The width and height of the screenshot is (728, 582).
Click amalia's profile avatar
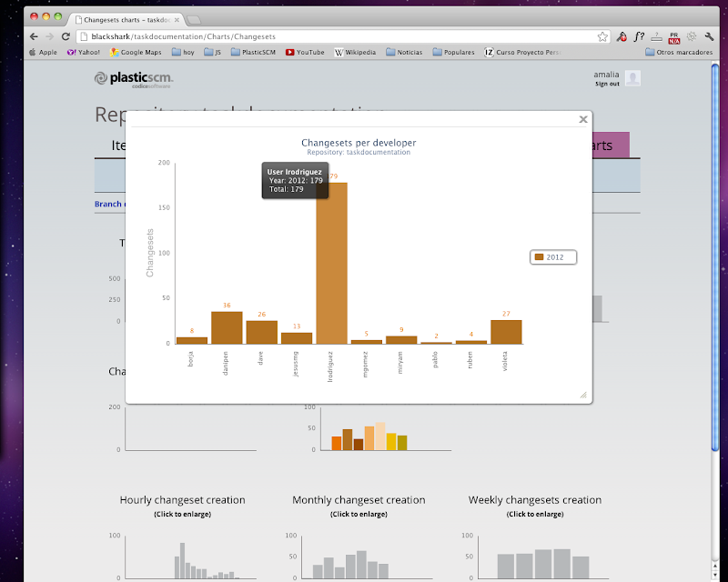tap(632, 78)
